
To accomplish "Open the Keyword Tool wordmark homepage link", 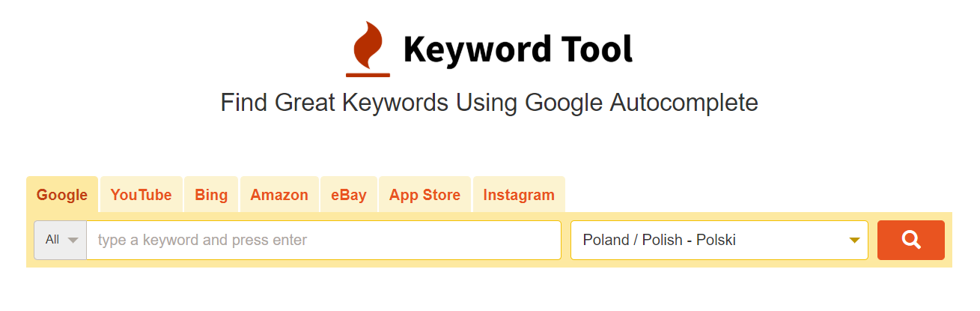I will pyautogui.click(x=518, y=49).
